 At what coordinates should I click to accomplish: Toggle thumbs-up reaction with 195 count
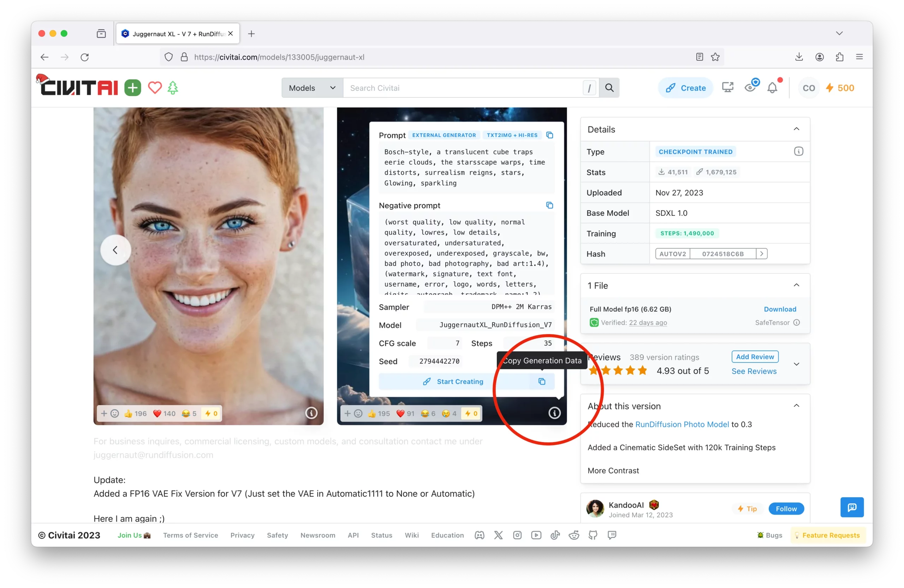point(379,414)
